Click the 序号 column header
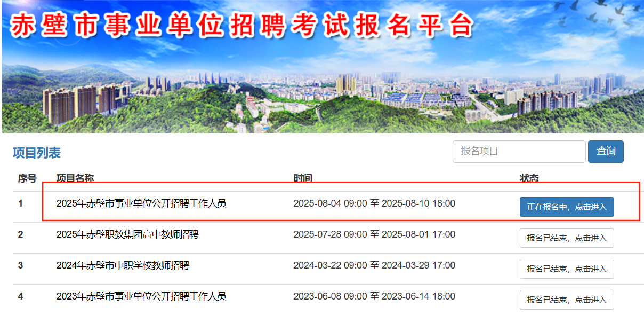This screenshot has width=644, height=315. tap(27, 178)
